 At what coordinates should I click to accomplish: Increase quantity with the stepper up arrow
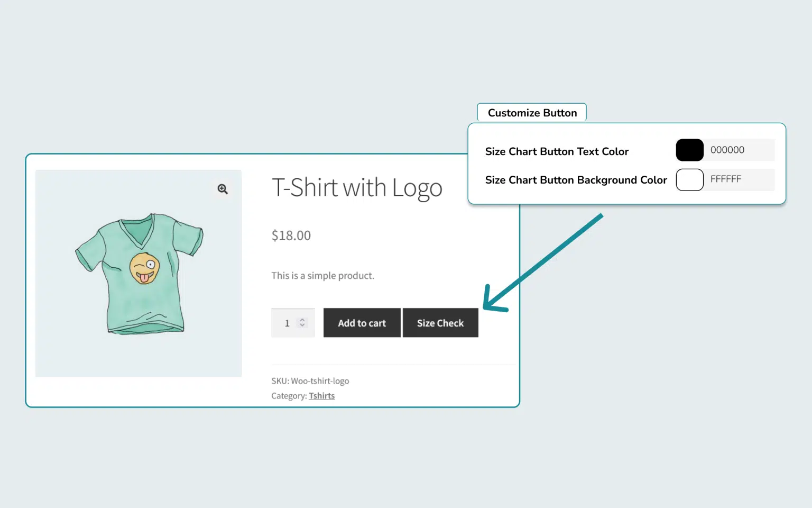coord(302,320)
